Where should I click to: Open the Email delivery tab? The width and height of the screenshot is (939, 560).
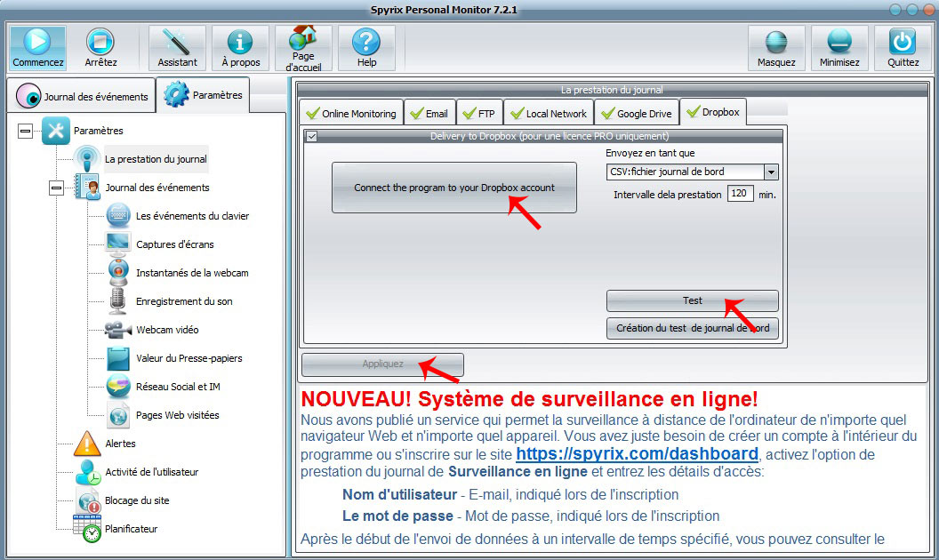point(429,113)
